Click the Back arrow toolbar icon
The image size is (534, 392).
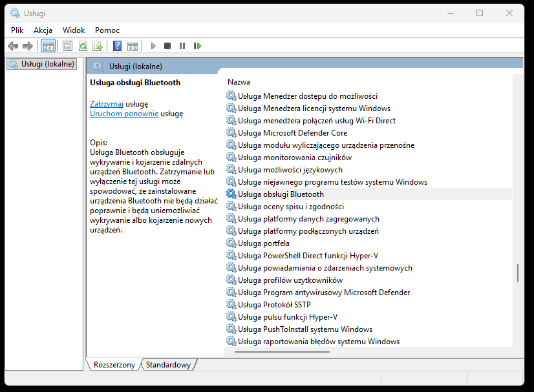(x=12, y=46)
